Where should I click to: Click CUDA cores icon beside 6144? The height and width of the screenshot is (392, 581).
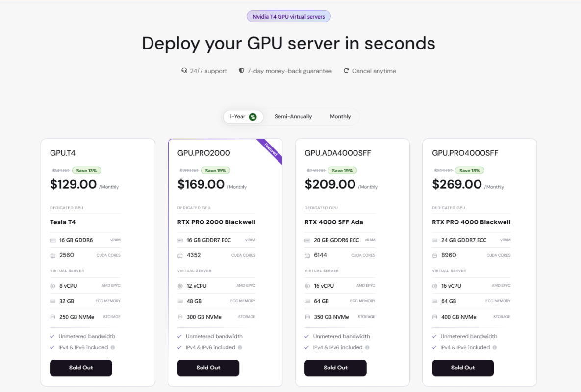click(307, 256)
